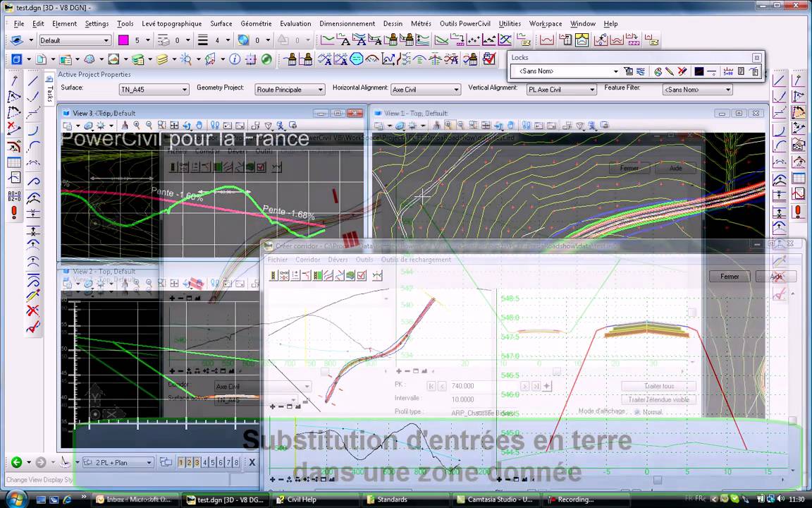812x508 pixels.
Task: Click the models icon with blue cube
Action: click(x=17, y=59)
